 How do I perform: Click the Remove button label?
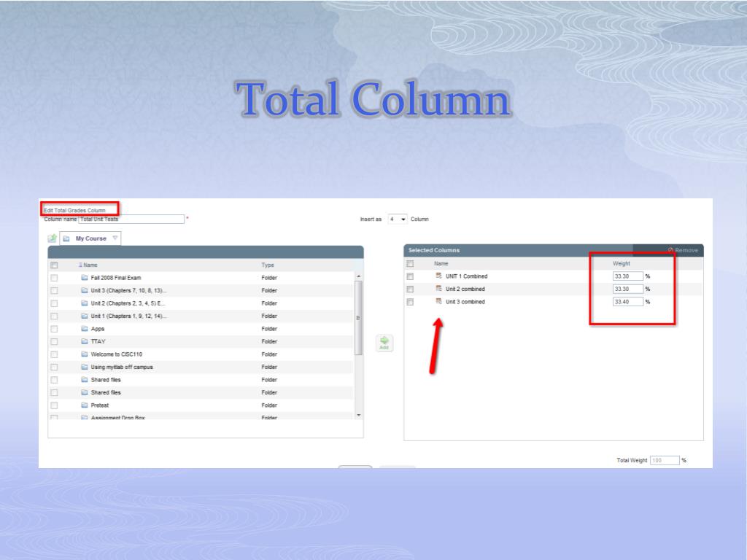coord(686,250)
